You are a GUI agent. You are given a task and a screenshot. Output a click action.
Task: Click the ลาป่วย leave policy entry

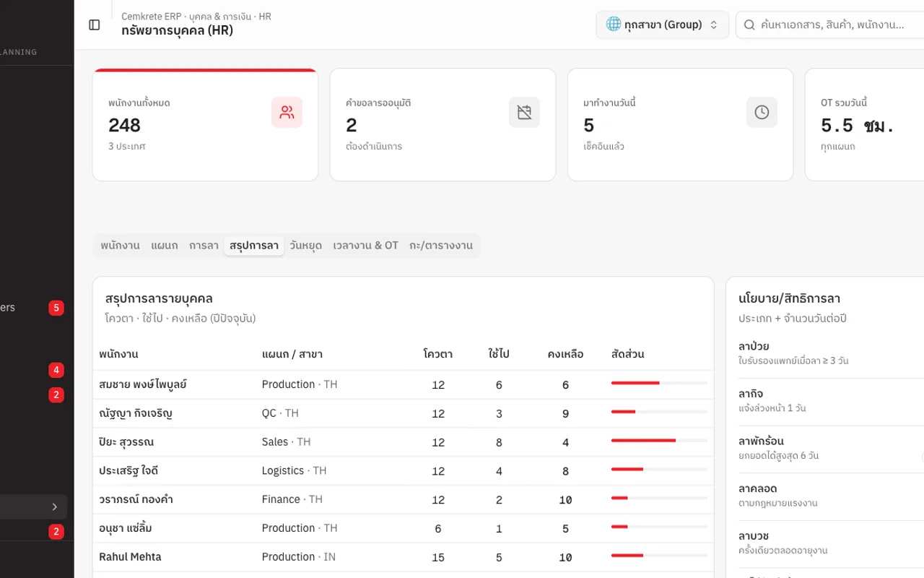(x=830, y=353)
